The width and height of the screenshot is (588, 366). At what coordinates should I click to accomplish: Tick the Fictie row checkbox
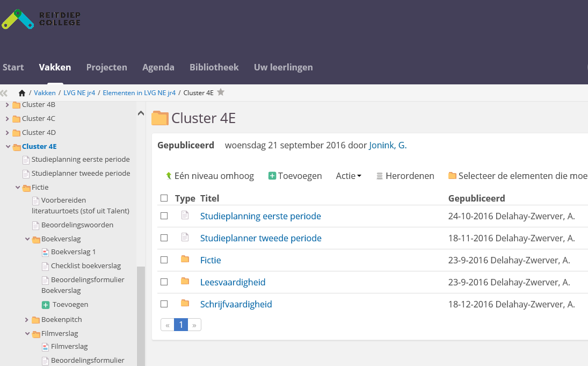(164, 260)
